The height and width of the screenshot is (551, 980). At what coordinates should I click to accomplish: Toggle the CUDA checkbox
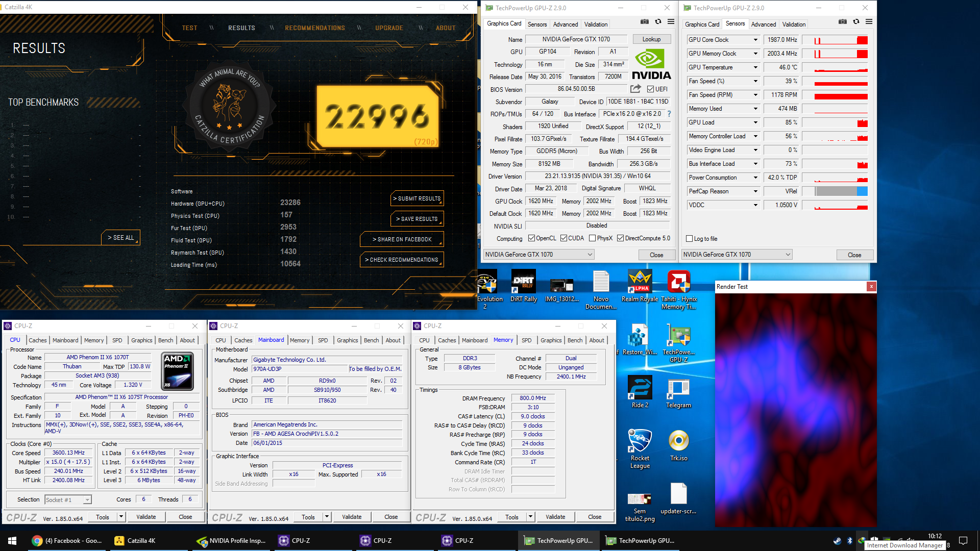tap(563, 238)
